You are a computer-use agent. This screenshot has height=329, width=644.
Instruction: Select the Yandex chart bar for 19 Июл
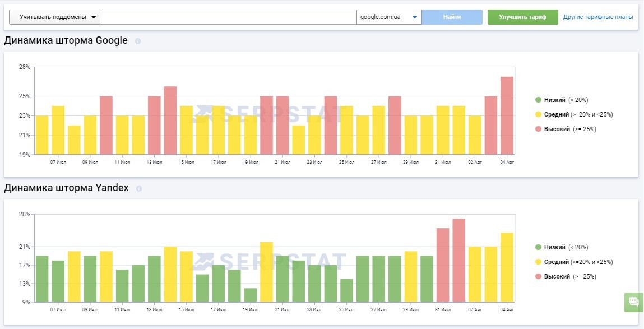click(x=251, y=295)
